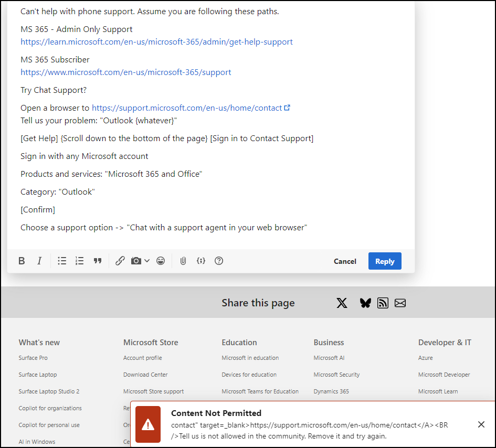
Task: Open Copilot for organizations link
Action: (50, 408)
